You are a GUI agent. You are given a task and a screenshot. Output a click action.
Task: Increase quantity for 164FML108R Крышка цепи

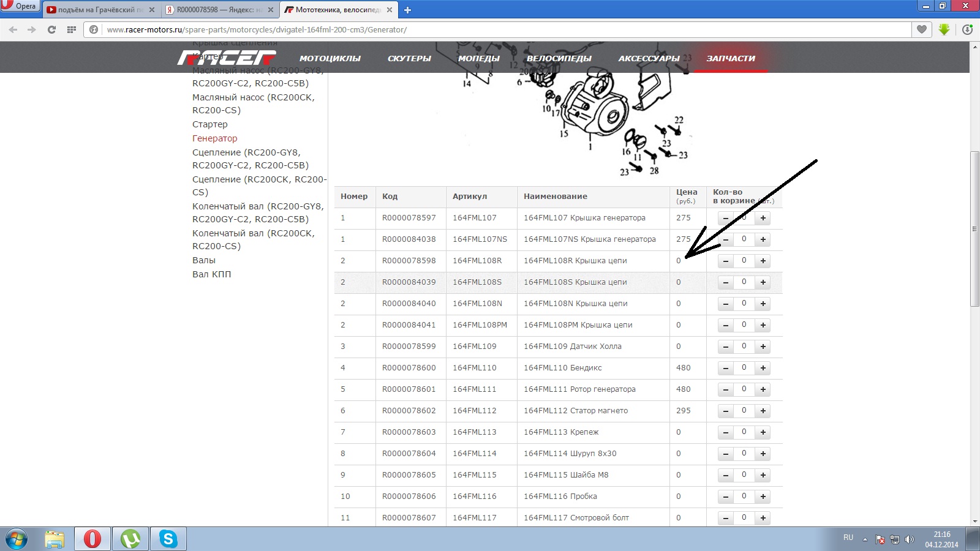click(x=763, y=261)
